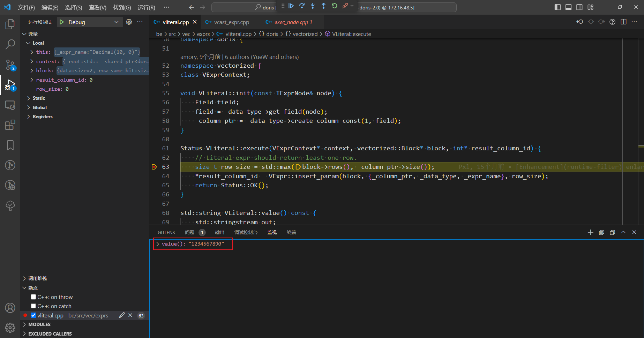Open Source Control view

[10, 65]
